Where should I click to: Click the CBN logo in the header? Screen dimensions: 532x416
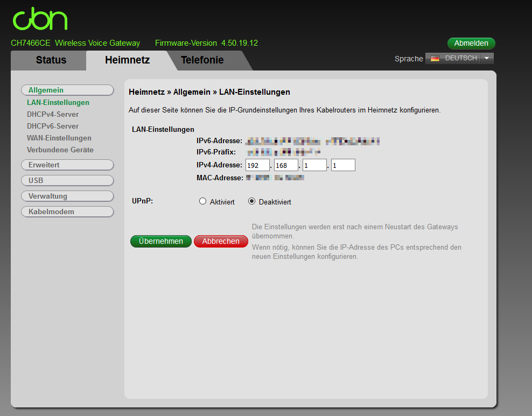39,19
